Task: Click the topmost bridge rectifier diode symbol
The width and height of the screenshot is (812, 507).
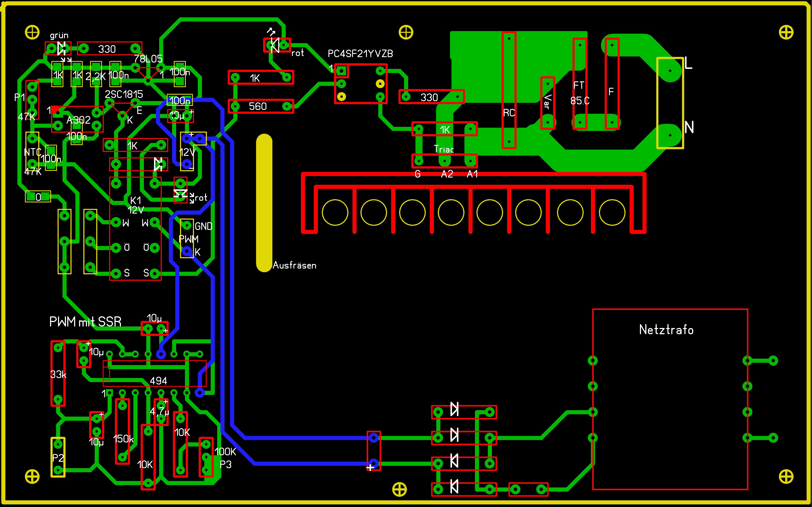Action: (x=454, y=409)
